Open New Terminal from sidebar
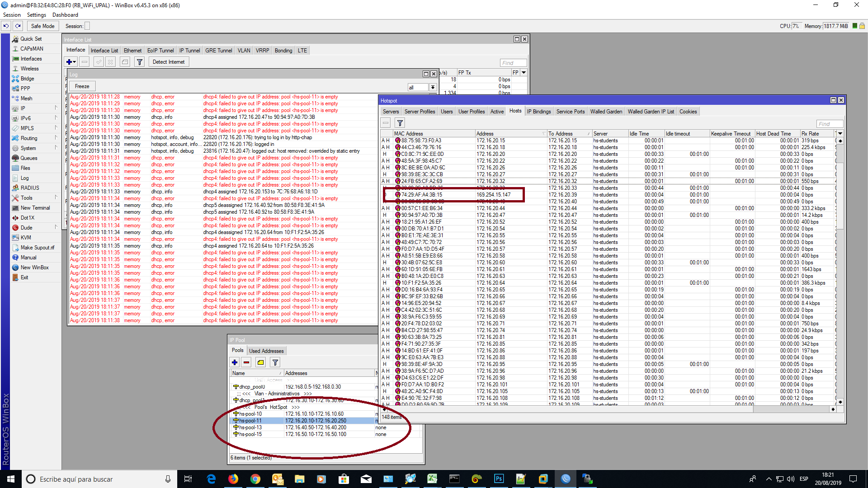The width and height of the screenshot is (868, 488). click(x=35, y=208)
